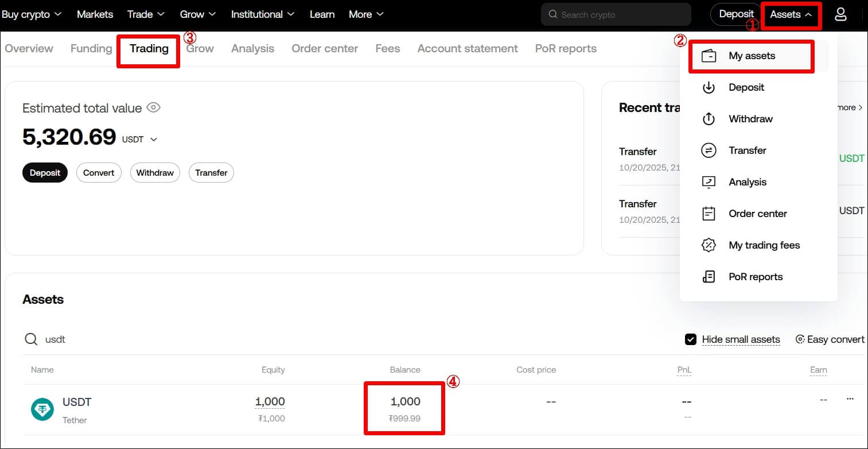
Task: Collapse the Assets dropdown in header
Action: click(791, 14)
